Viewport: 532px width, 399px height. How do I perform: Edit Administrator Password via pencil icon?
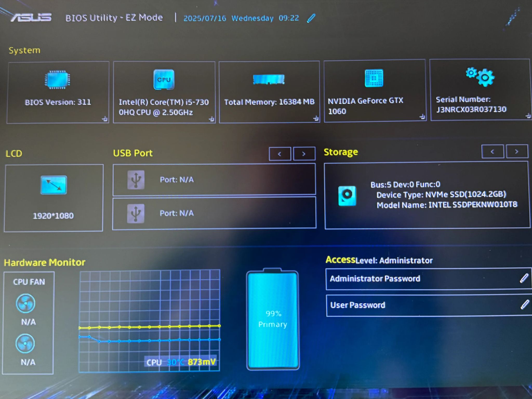(524, 278)
